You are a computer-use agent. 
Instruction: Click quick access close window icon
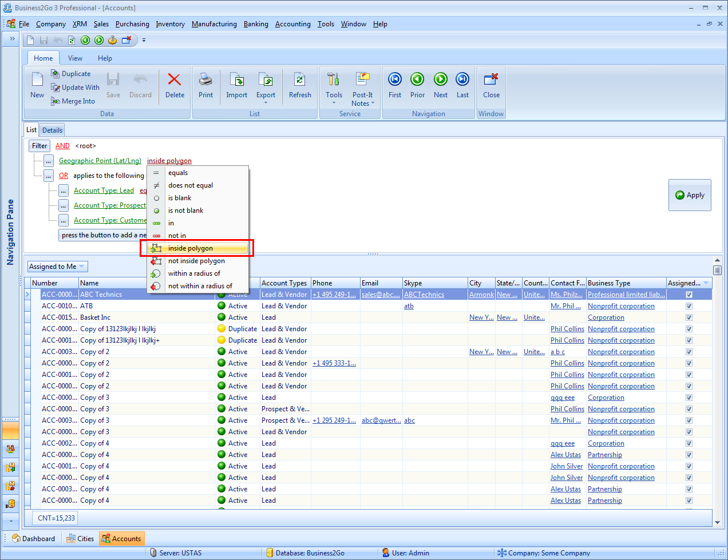[126, 40]
